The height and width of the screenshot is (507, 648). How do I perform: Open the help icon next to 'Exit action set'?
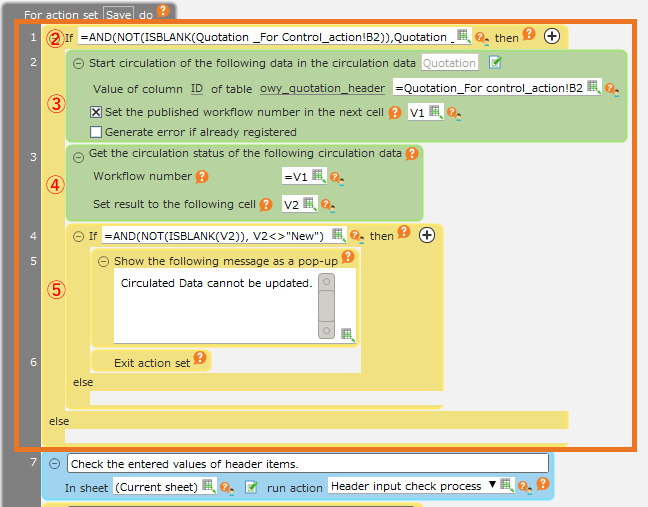pyautogui.click(x=200, y=359)
